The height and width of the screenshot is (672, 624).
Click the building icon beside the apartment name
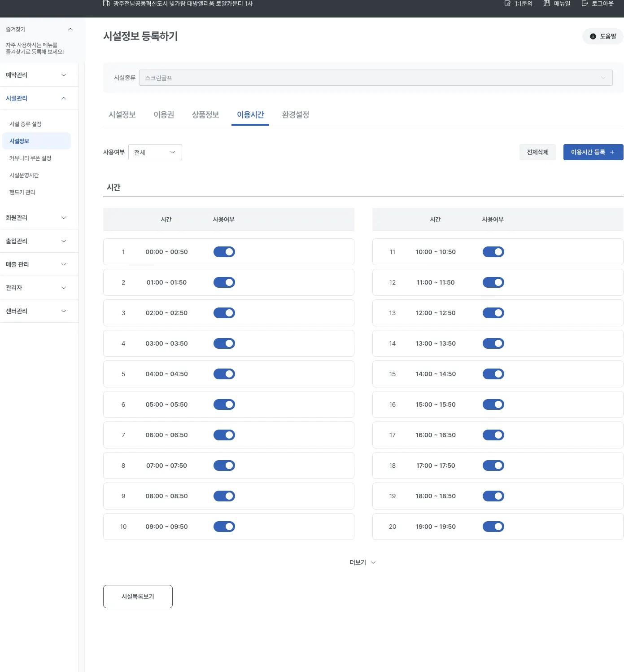pyautogui.click(x=106, y=4)
